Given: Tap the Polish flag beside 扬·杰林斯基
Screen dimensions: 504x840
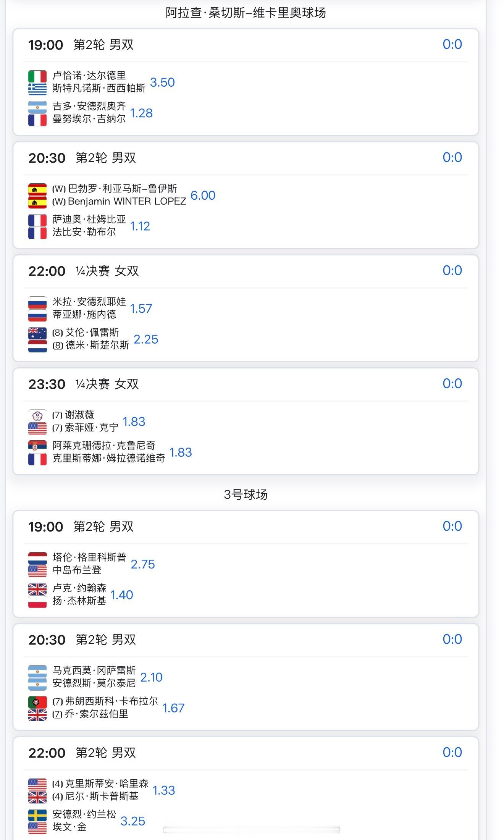Looking at the screenshot, I should [37, 601].
